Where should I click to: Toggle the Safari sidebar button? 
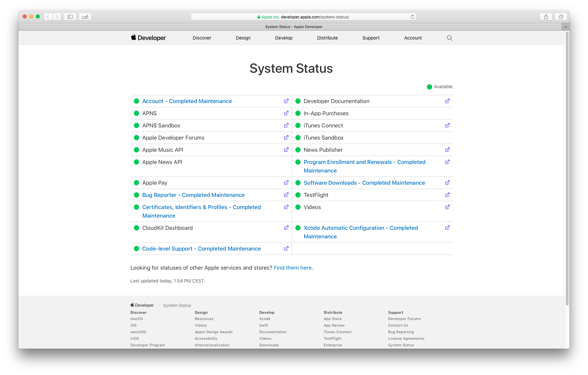(x=70, y=17)
